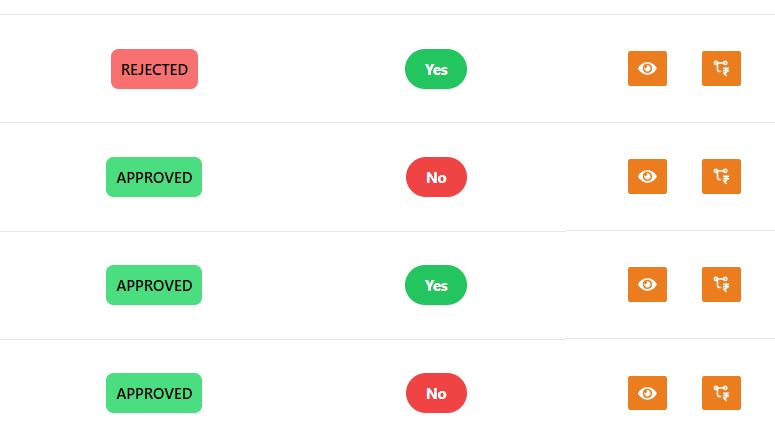Open rupee flow icon in APPROVED Yes row

pos(721,284)
